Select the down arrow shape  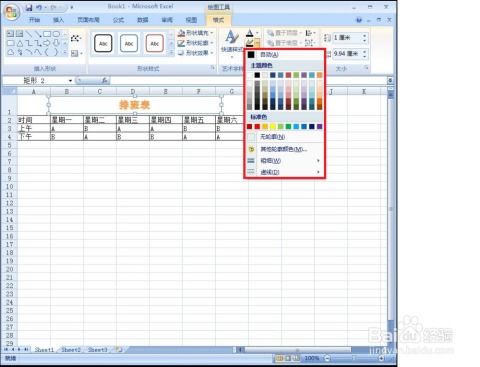(56, 43)
